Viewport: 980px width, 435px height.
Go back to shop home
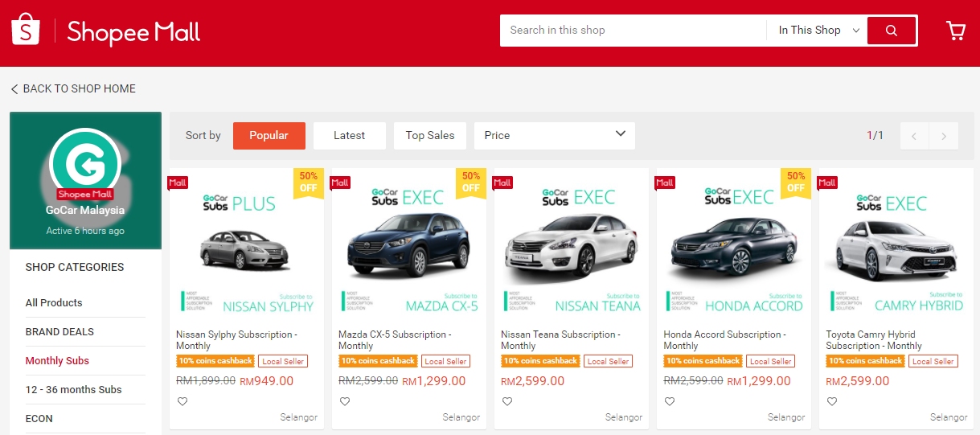click(x=73, y=88)
